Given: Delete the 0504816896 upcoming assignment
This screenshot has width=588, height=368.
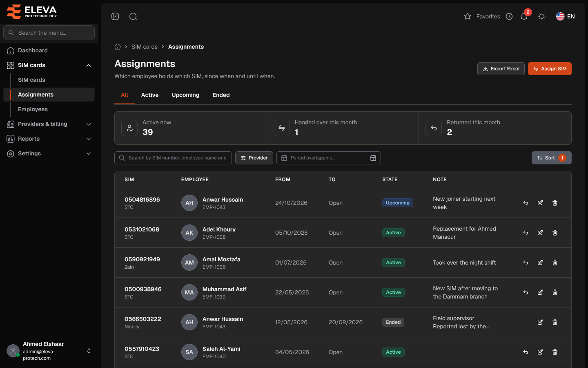Looking at the screenshot, I should point(555,203).
